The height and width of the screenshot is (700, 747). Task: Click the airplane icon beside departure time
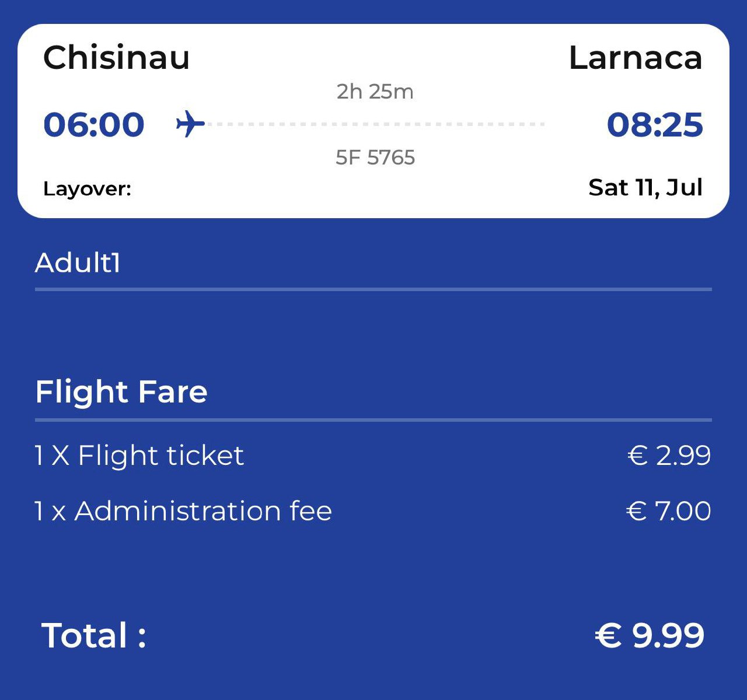tap(190, 124)
